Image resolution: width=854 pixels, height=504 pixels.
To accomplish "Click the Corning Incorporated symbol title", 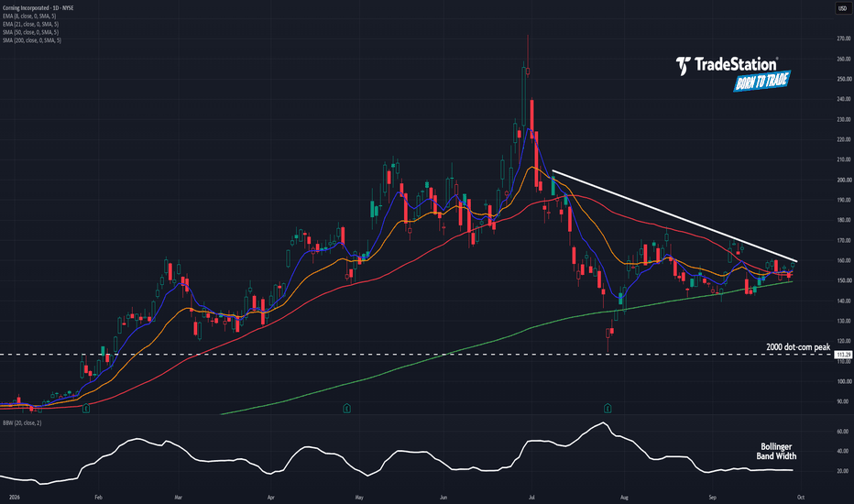I will coord(38,8).
